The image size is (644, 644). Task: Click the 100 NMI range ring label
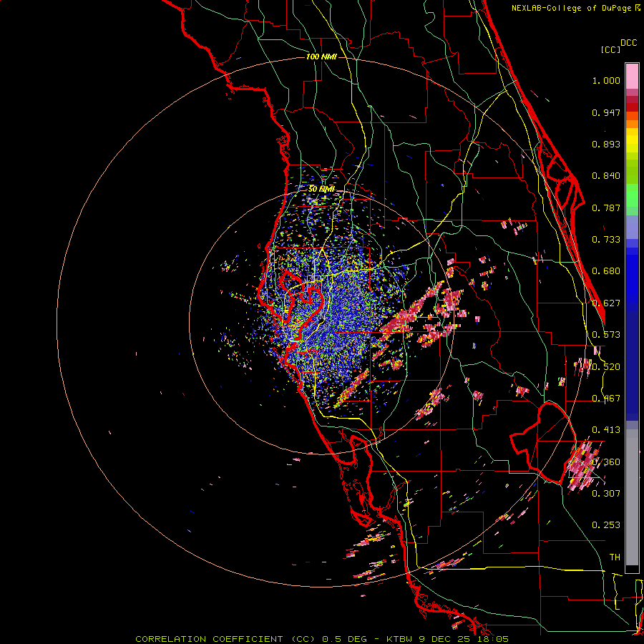click(x=321, y=57)
